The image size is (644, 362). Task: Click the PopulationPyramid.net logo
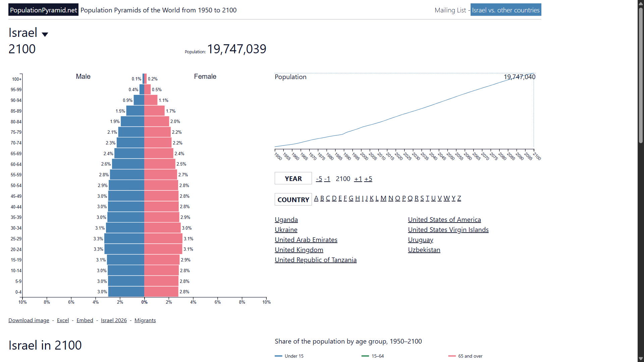coord(43,10)
